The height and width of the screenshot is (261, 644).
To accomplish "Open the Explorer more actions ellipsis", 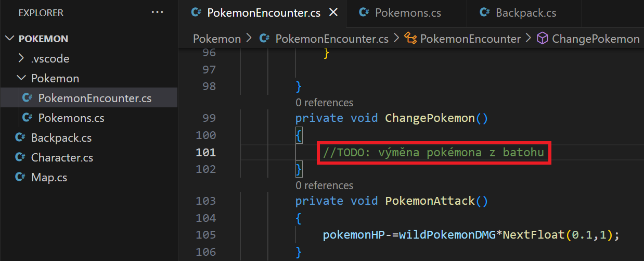I will pos(157,12).
